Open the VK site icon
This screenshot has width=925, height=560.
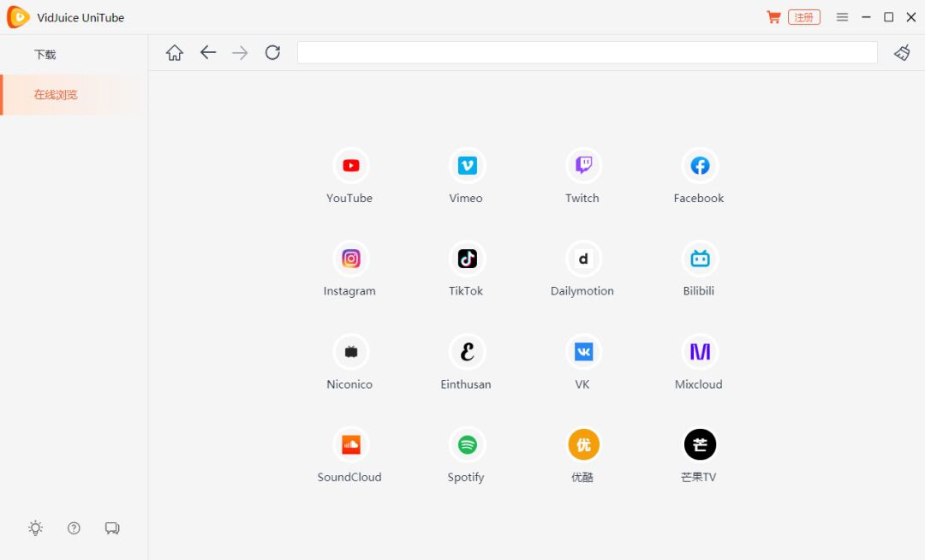coord(583,352)
